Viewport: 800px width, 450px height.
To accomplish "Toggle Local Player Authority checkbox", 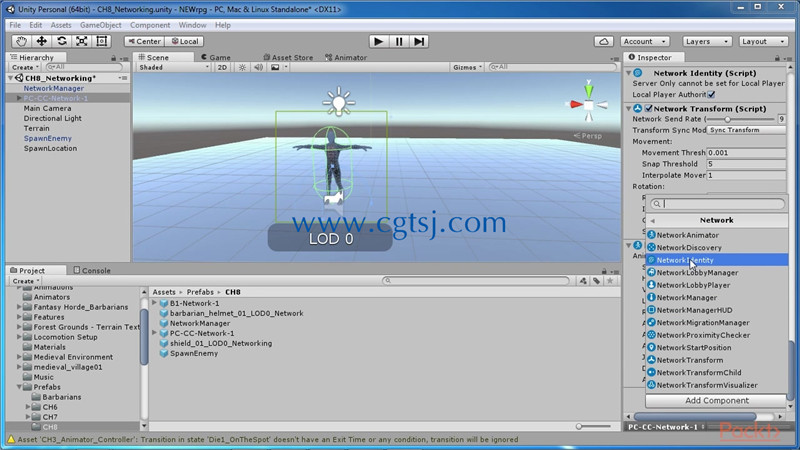I will click(x=711, y=94).
